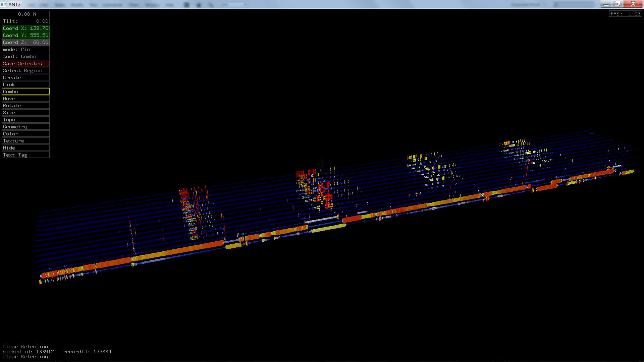
Task: Click the restore window icon
Action: click(617, 4)
